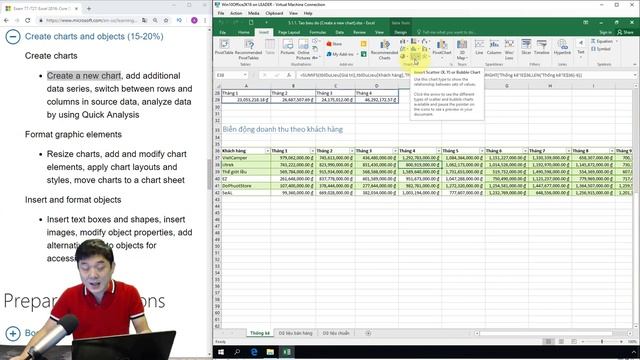Click the browser reload button

pos(27,20)
